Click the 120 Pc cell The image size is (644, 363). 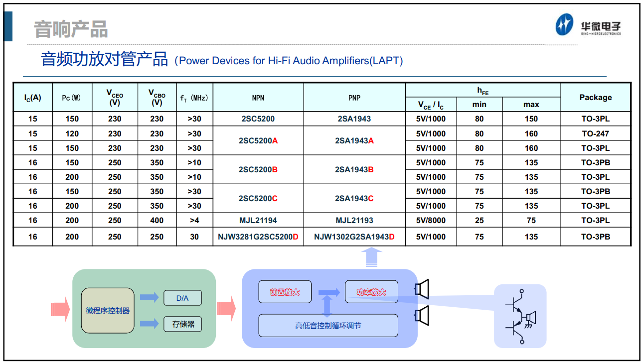tap(72, 133)
